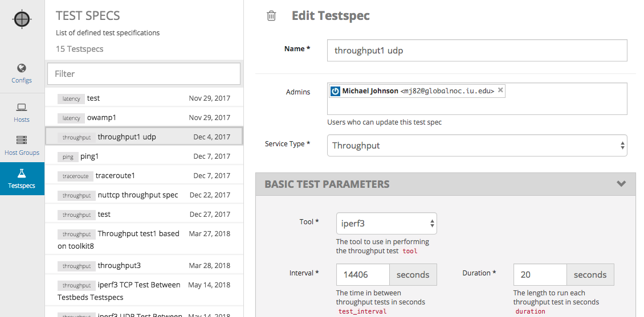Select owamp1 test spec
Image resolution: width=644 pixels, height=317 pixels.
144,118
